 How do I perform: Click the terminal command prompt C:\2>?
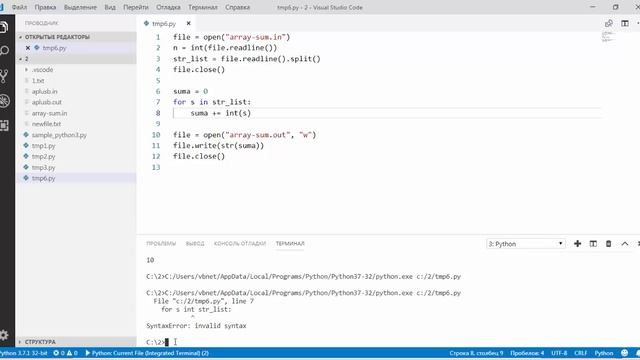coord(156,342)
